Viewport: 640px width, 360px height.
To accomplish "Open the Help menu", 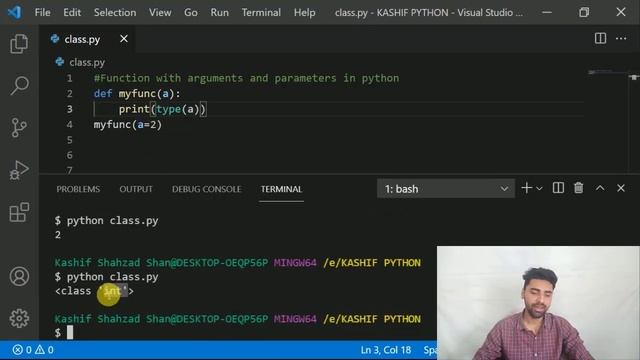I will tap(304, 13).
